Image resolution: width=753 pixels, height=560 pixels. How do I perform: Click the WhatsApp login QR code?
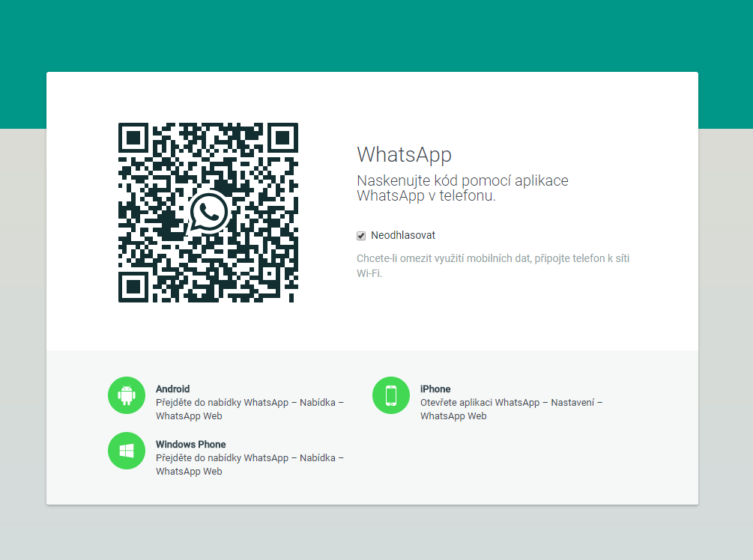click(208, 213)
